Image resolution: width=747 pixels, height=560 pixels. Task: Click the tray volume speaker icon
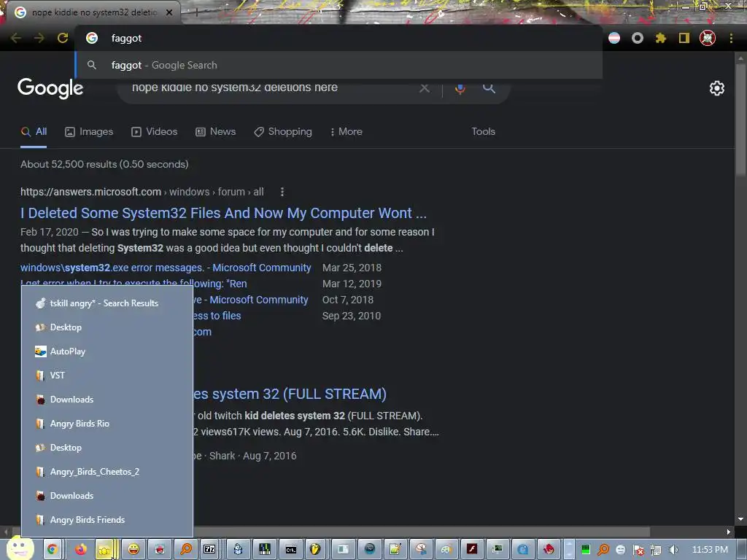click(673, 550)
